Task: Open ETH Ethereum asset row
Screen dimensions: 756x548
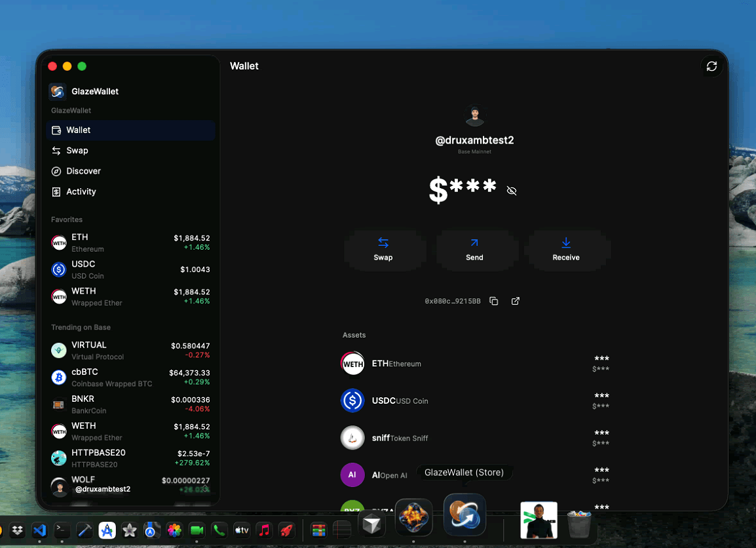Action: pos(475,364)
